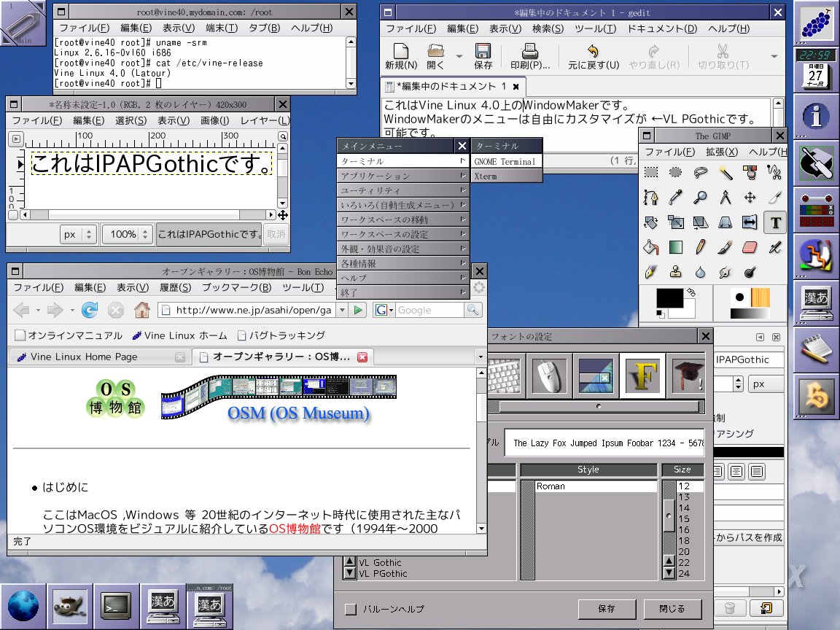Image resolution: width=840 pixels, height=630 pixels.
Task: Choose the Dodge/Burn tool in GIMP
Action: click(750, 272)
